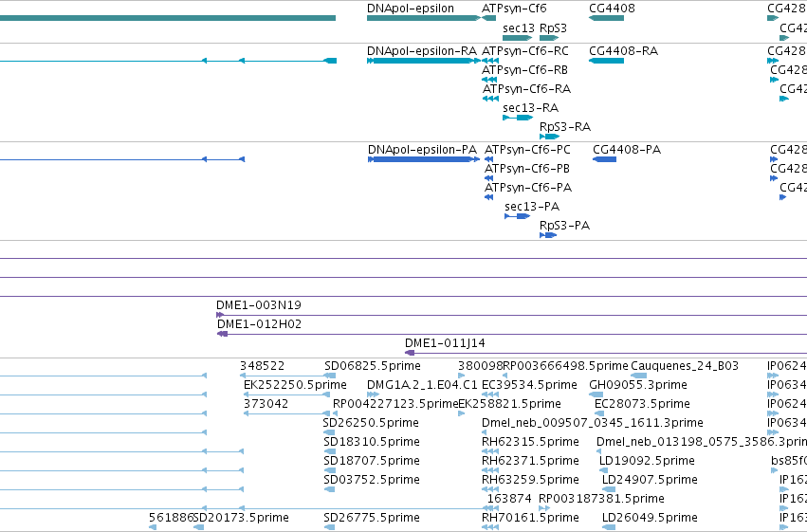This screenshot has width=807, height=532.
Task: Select the sec13-RA transcript label
Action: [530, 108]
